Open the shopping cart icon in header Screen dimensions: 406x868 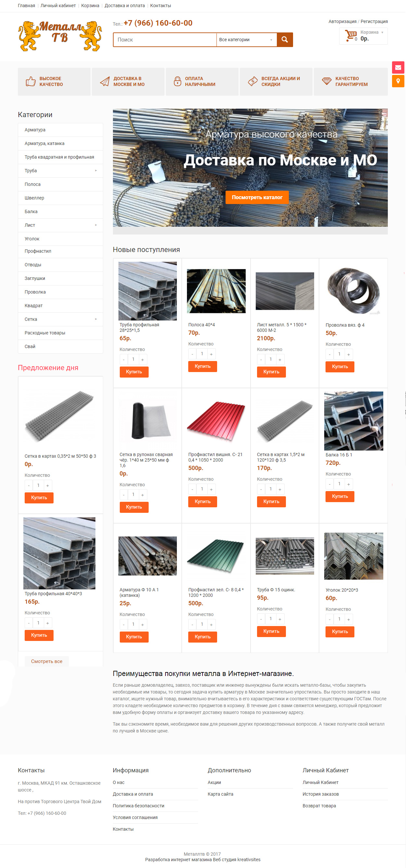tap(351, 35)
